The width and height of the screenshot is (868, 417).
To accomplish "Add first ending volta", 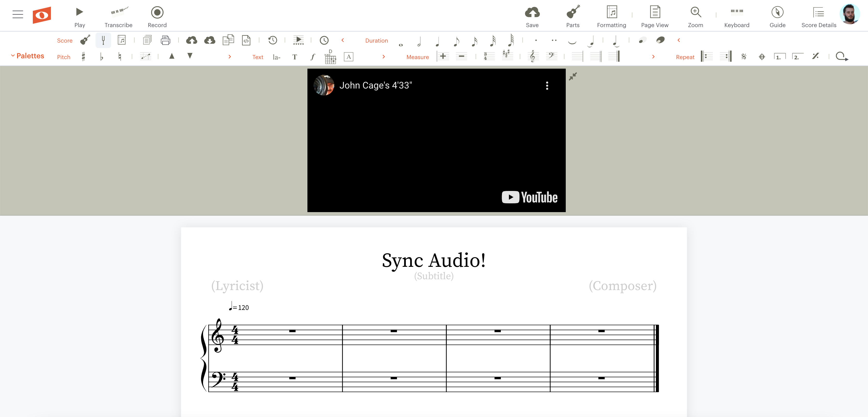I will [780, 57].
